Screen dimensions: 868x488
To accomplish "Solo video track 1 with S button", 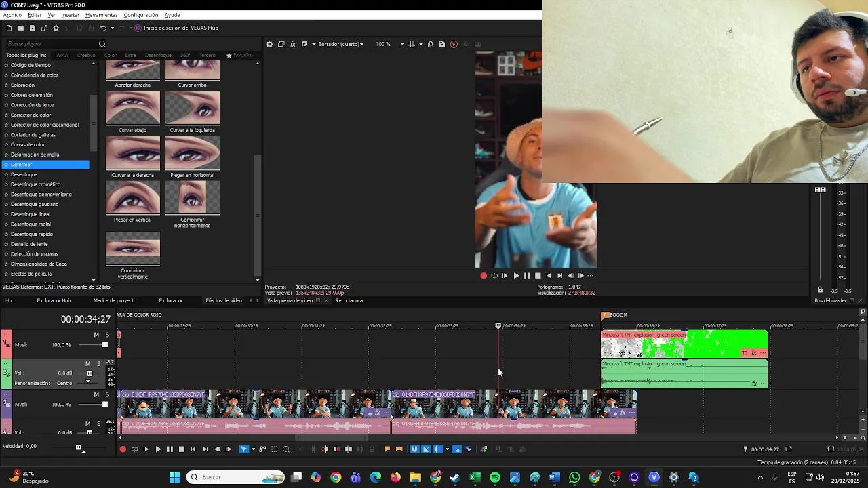I will coord(107,335).
